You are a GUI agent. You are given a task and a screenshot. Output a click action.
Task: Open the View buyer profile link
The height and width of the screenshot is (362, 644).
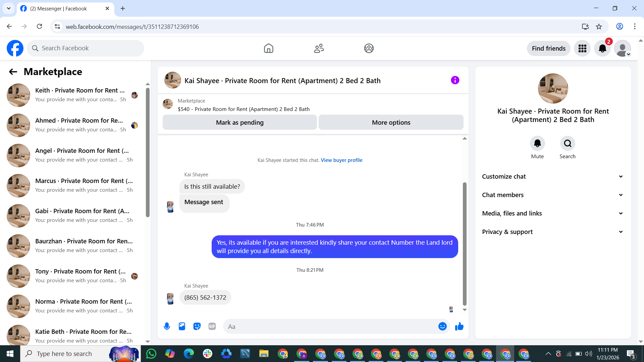[341, 160]
